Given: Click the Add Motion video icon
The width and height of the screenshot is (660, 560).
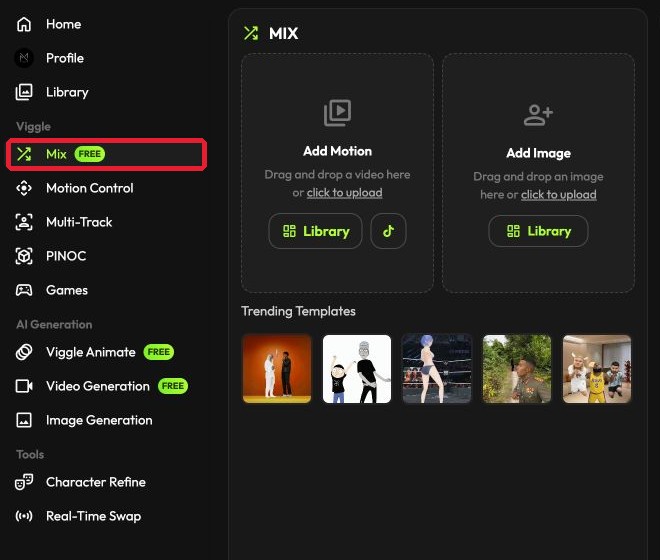Looking at the screenshot, I should point(337,113).
